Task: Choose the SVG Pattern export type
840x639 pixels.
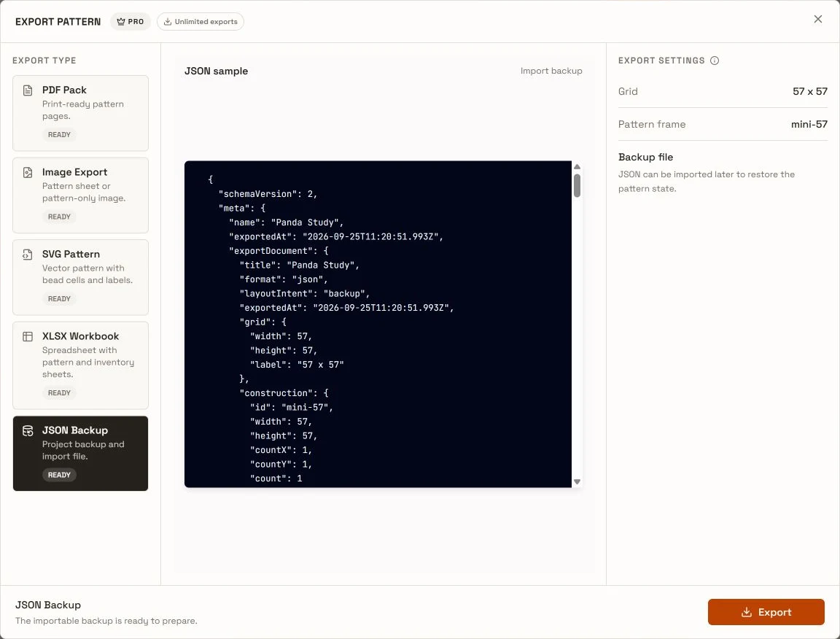Action: (80, 277)
